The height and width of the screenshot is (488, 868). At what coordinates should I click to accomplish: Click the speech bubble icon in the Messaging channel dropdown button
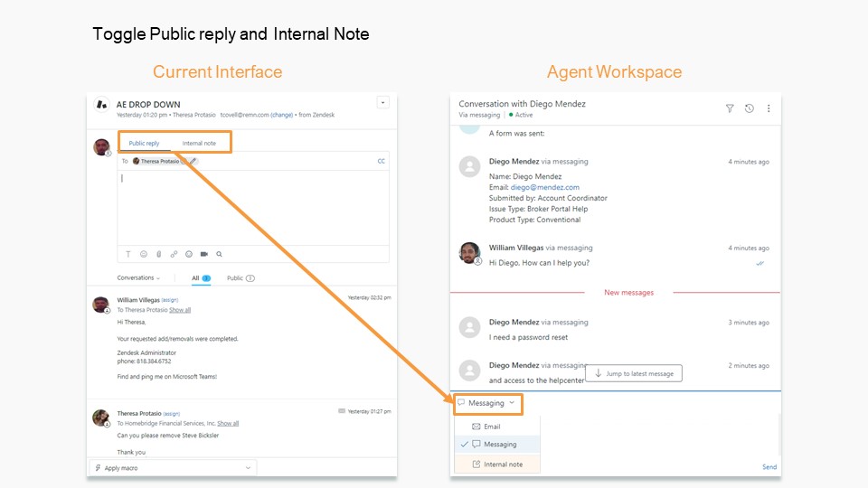point(462,403)
